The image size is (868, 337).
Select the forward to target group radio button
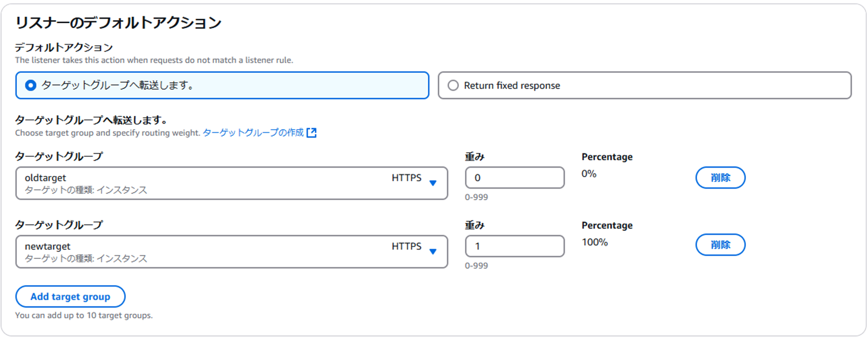click(30, 85)
